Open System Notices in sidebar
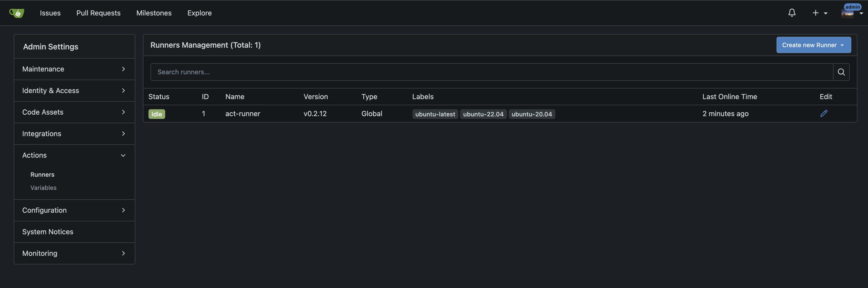The image size is (868, 288). (x=48, y=232)
